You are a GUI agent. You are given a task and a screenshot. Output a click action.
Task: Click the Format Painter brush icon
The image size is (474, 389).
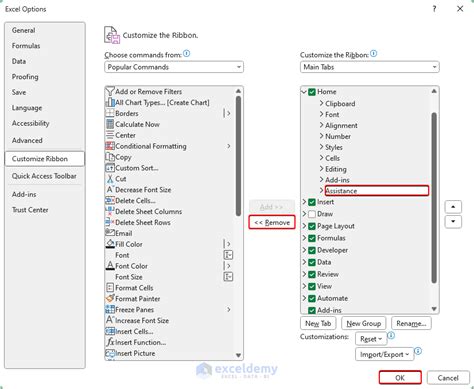coord(110,298)
